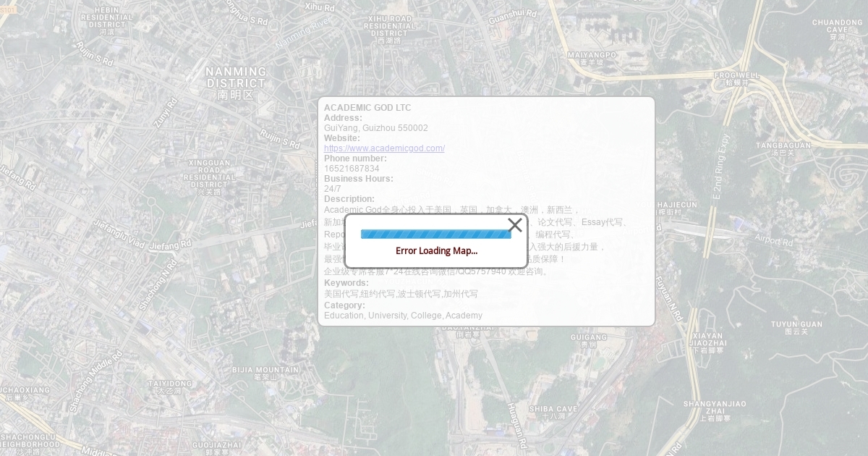Click the Bijia Mountain map label
Screen dimensions: 868x456
click(x=265, y=372)
